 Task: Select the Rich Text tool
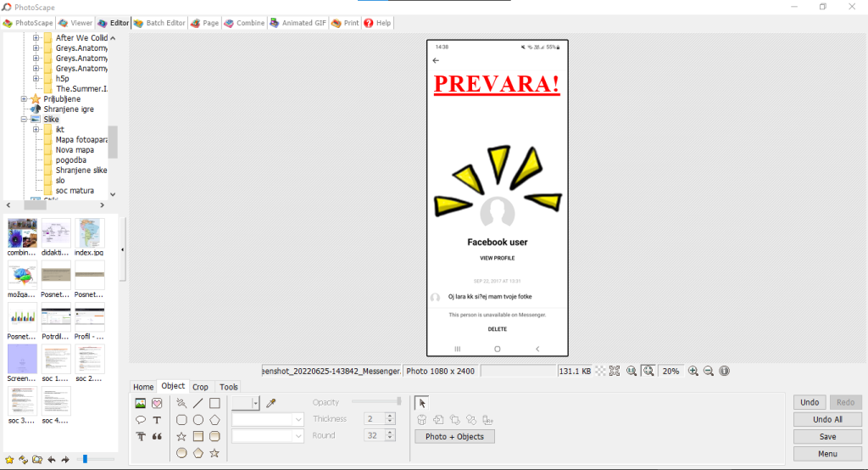tap(141, 436)
